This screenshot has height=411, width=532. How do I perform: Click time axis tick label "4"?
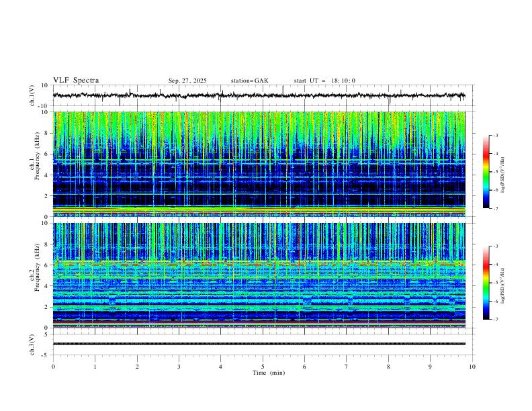[220, 367]
